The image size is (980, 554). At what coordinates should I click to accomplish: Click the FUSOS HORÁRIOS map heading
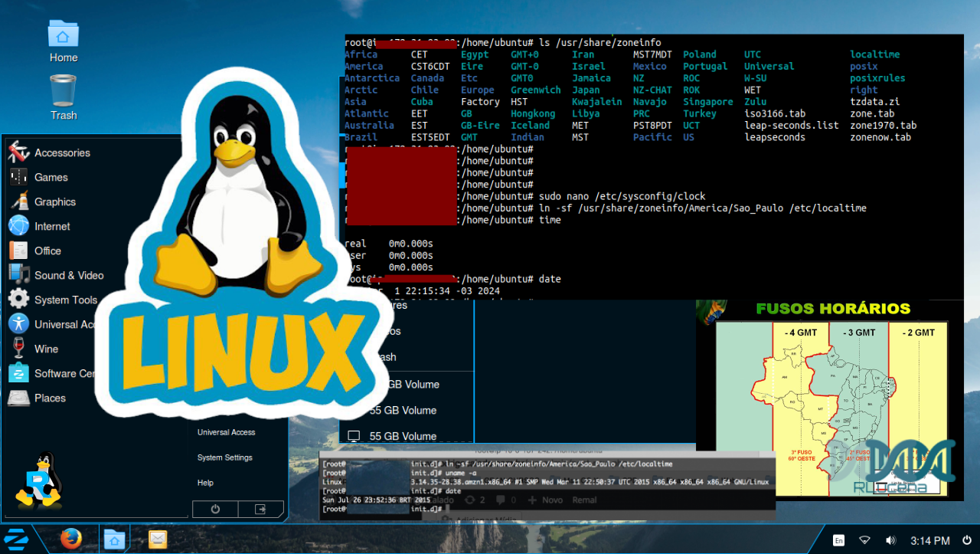click(833, 309)
